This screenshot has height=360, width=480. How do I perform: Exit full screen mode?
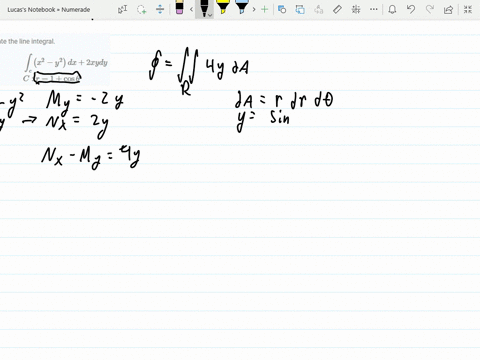pos(468,9)
